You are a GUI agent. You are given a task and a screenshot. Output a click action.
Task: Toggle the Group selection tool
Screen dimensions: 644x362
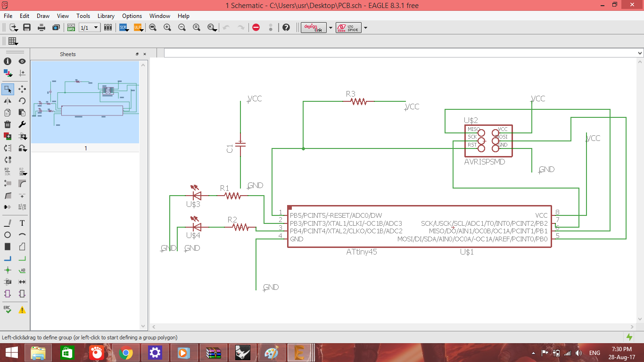(x=8, y=89)
